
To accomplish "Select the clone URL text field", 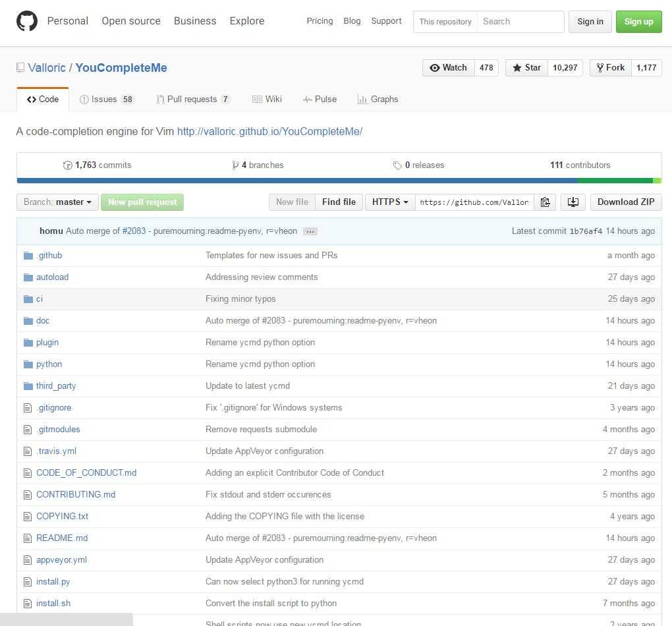I will [x=474, y=202].
